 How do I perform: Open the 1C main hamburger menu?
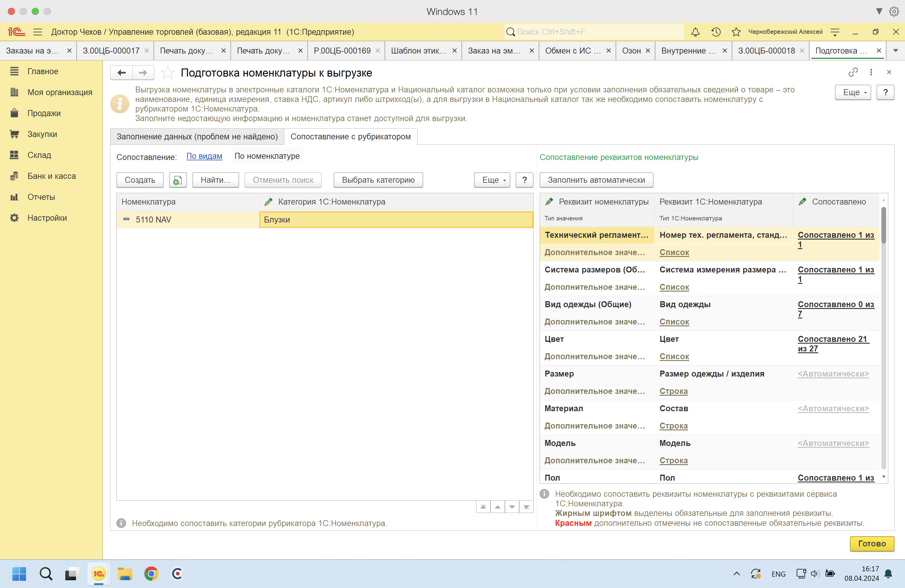click(x=38, y=32)
